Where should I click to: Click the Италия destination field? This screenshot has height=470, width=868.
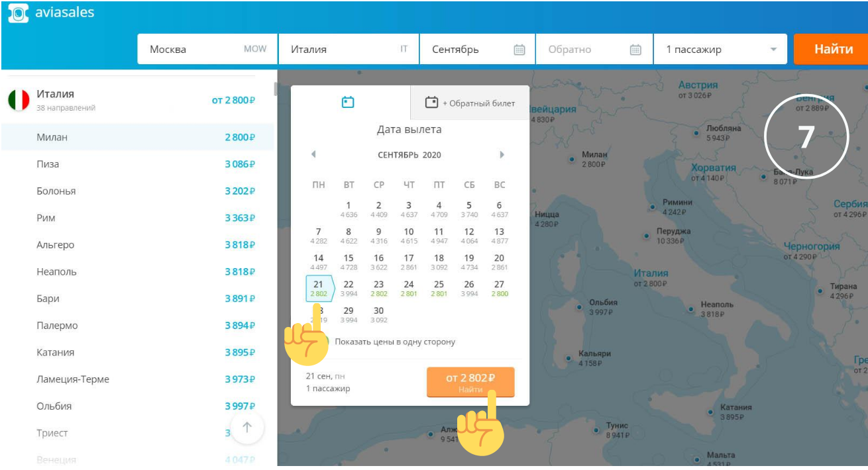pyautogui.click(x=349, y=50)
